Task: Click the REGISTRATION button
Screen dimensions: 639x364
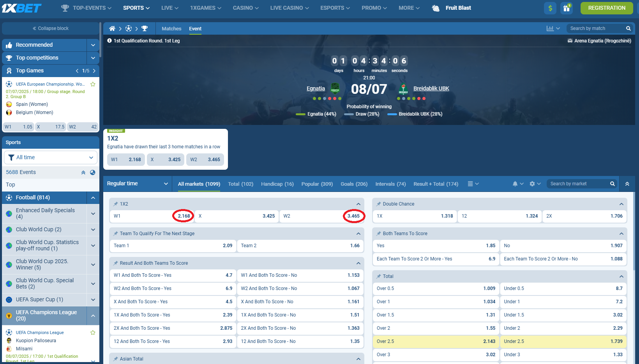Action: [x=607, y=8]
